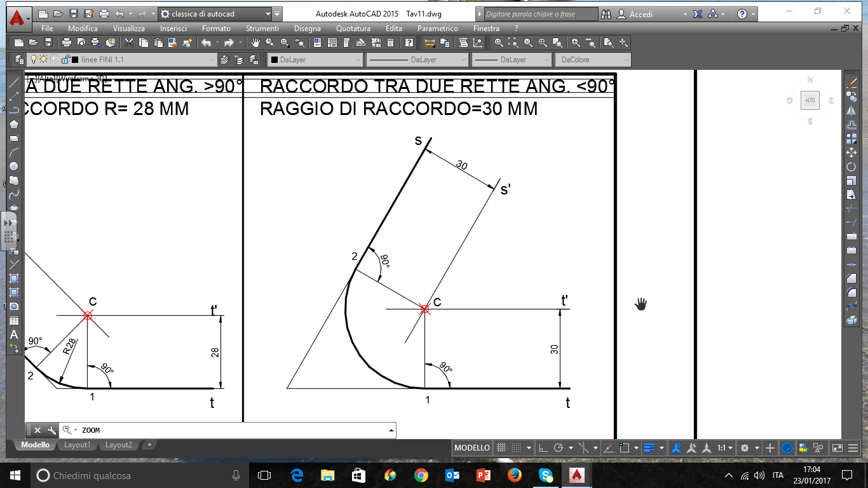Open the DaColore plot style dropdown
This screenshot has height=488, width=868.
(x=592, y=60)
